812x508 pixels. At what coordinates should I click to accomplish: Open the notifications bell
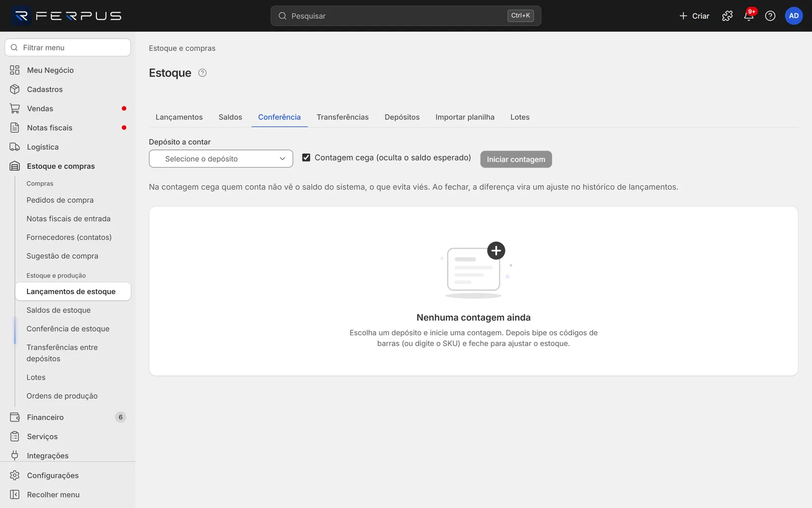(749, 16)
